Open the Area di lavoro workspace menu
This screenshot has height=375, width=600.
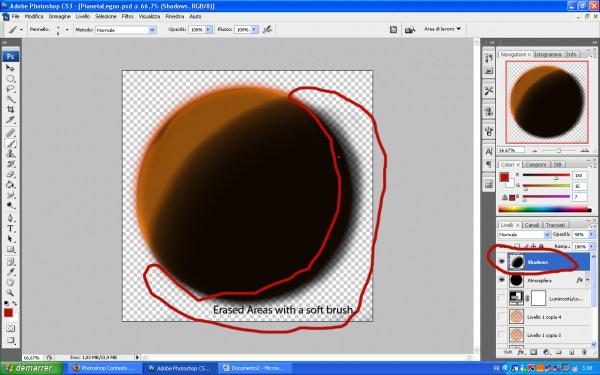pos(442,29)
